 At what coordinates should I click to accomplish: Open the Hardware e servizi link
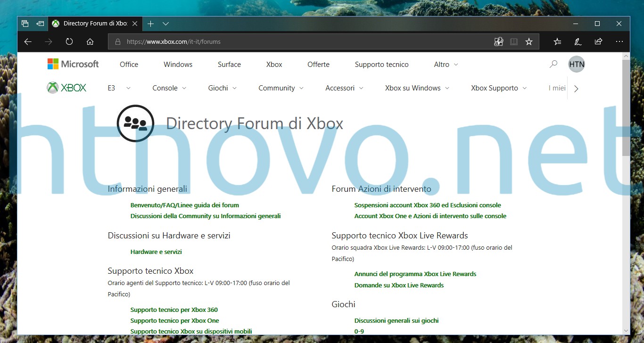click(156, 252)
